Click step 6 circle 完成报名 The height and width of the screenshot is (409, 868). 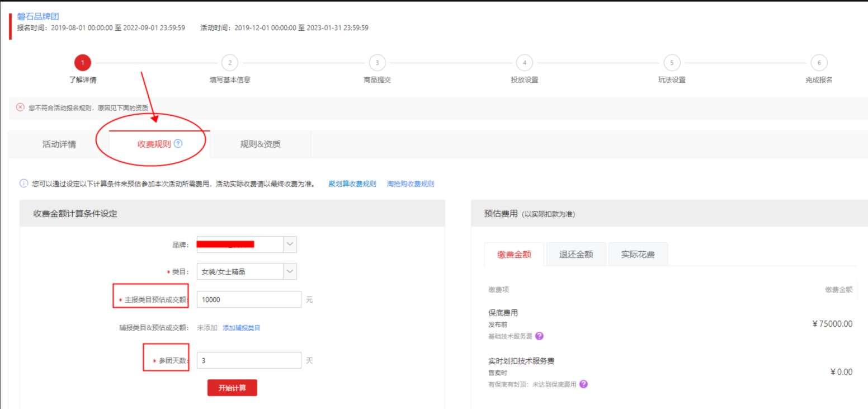[819, 63]
